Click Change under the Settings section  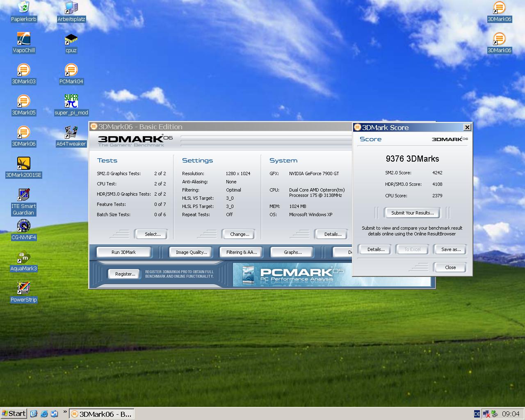[x=240, y=234]
